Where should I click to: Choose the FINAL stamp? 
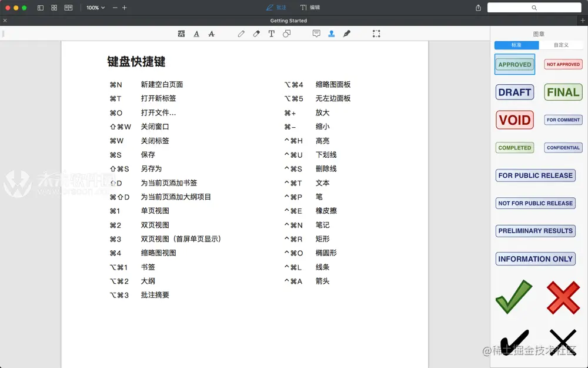(563, 92)
